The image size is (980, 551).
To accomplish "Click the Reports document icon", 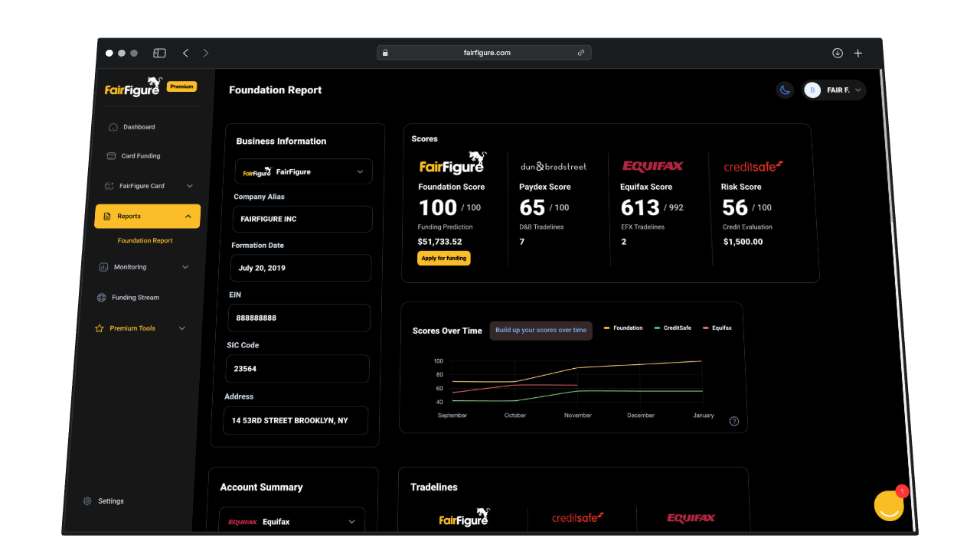I will (x=108, y=217).
